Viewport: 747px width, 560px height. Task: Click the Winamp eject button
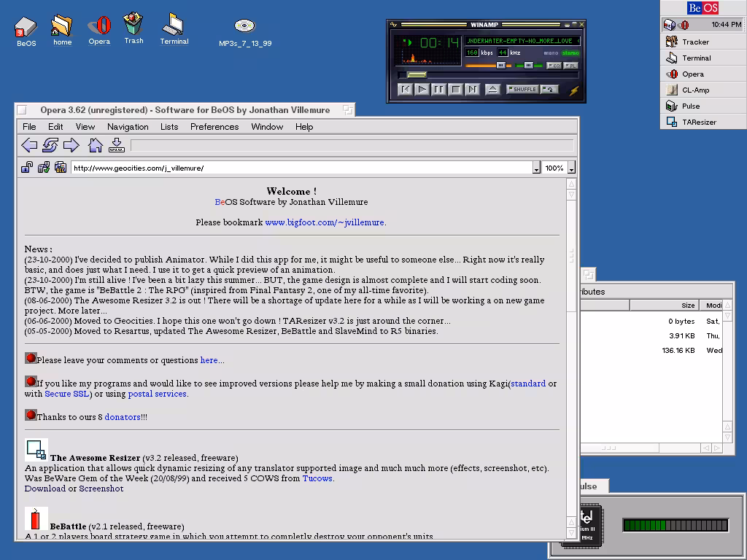point(492,90)
